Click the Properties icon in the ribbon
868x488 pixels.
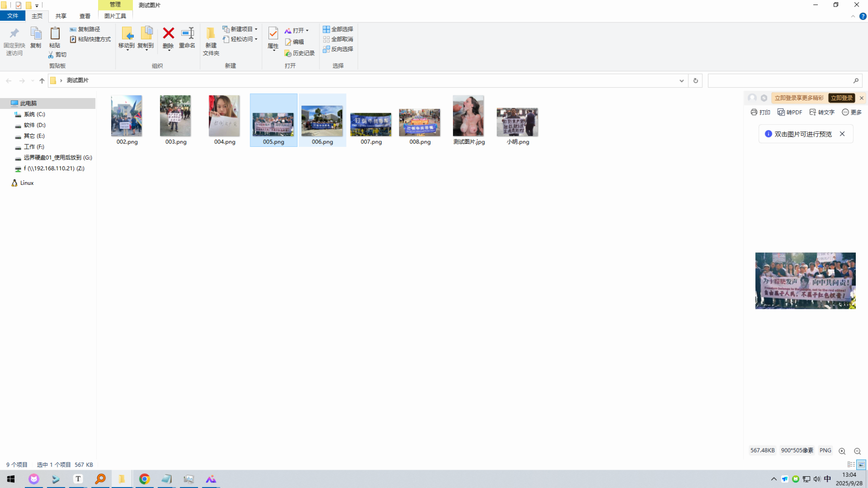pos(273,38)
